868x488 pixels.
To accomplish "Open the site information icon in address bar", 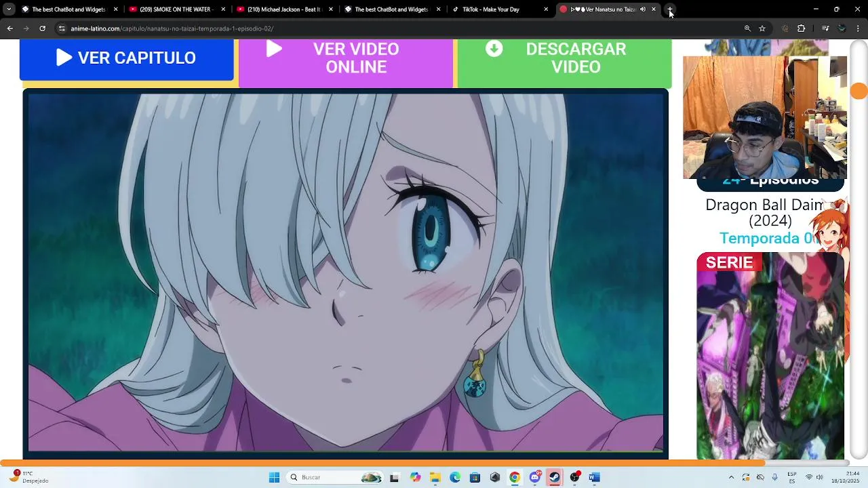I will pyautogui.click(x=62, y=28).
